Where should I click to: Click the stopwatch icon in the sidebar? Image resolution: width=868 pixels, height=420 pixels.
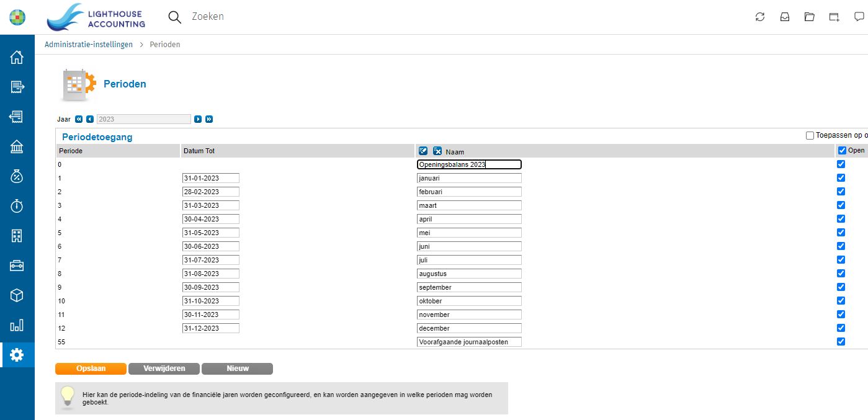pyautogui.click(x=17, y=206)
